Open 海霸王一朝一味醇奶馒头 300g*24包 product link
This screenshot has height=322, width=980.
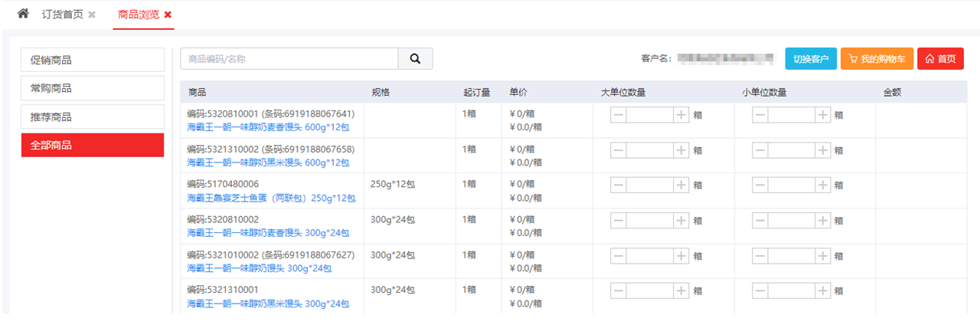(x=260, y=268)
